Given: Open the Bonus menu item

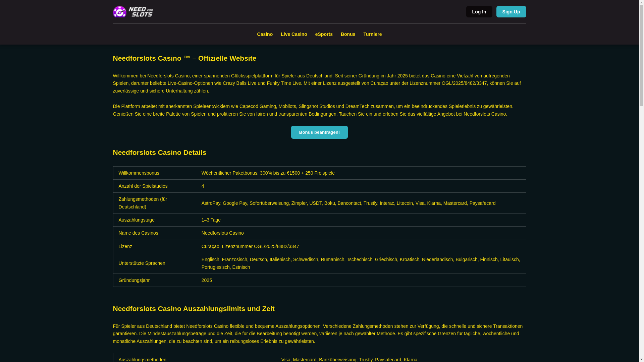Looking at the screenshot, I should click(348, 34).
